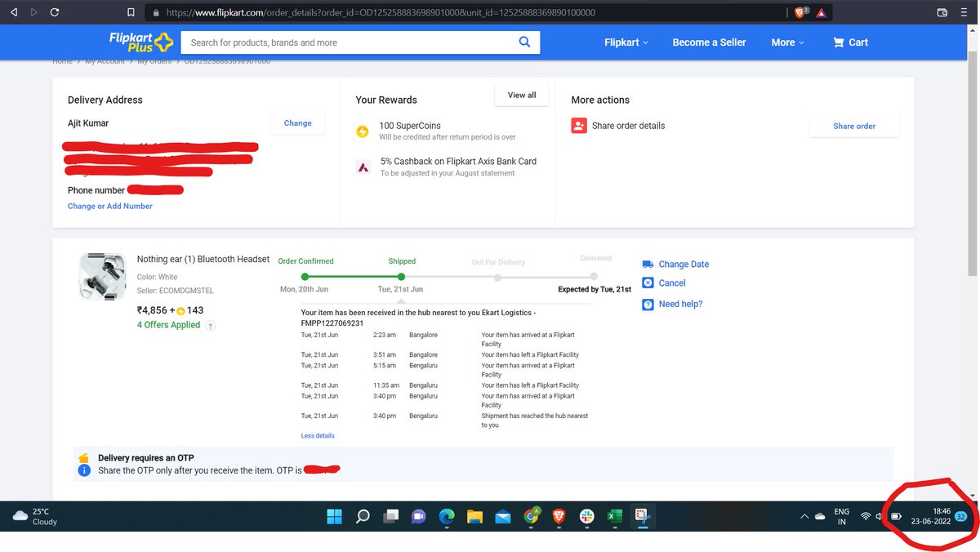This screenshot has height=552, width=980.
Task: Cancel the order
Action: point(672,283)
